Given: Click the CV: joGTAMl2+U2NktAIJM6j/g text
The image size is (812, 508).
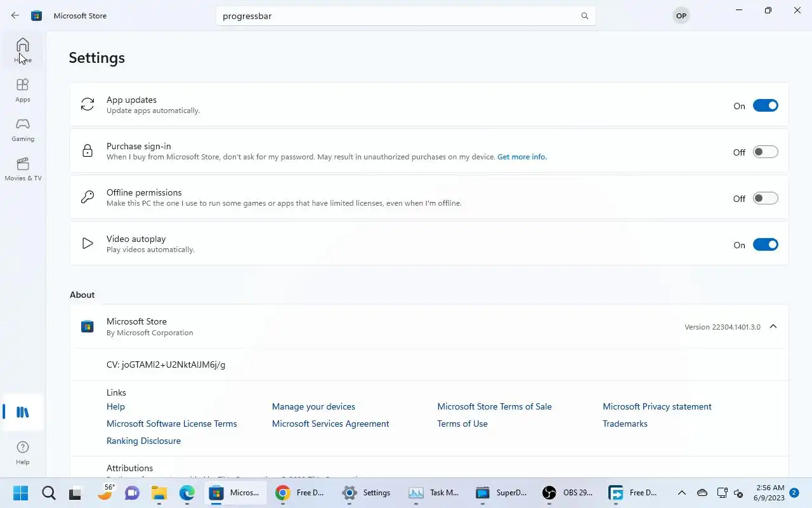Looking at the screenshot, I should click(166, 364).
